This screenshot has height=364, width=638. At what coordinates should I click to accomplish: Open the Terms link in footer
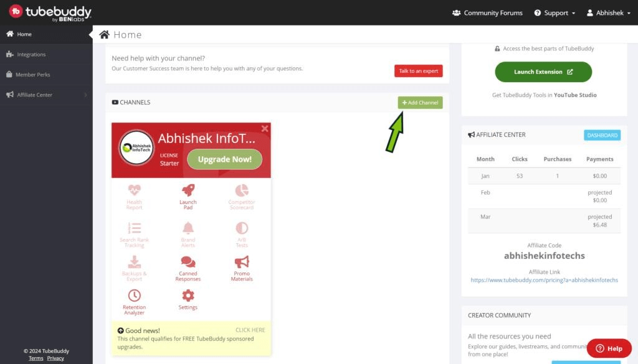tap(36, 358)
